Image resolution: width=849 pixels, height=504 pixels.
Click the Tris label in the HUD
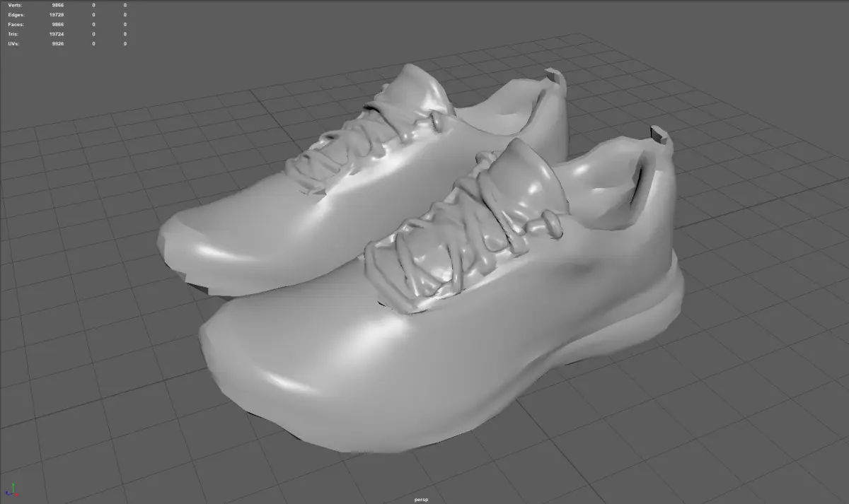coord(13,34)
